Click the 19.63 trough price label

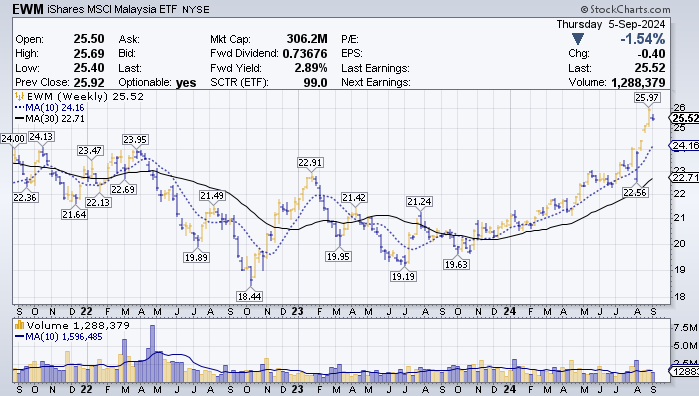click(x=456, y=264)
